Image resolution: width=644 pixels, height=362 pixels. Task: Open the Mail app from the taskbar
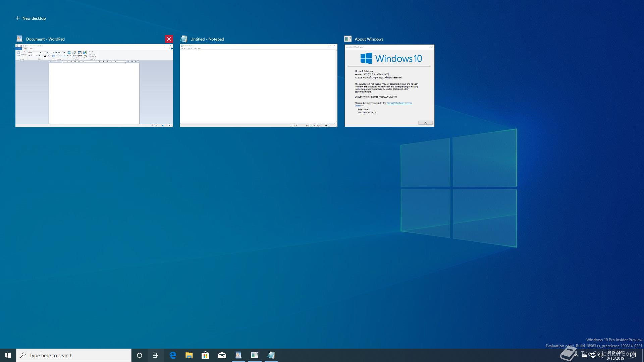pos(222,355)
